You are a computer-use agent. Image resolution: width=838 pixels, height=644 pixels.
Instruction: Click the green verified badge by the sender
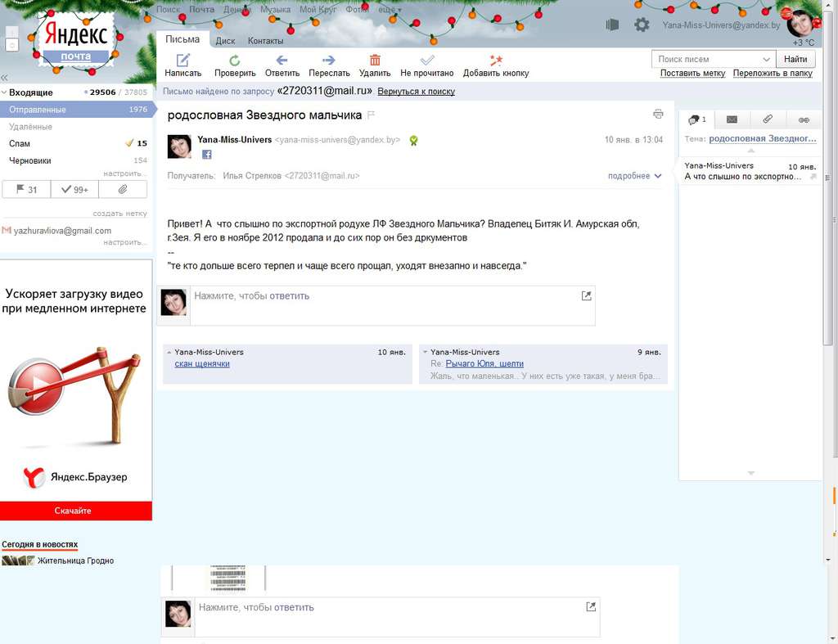pyautogui.click(x=413, y=141)
